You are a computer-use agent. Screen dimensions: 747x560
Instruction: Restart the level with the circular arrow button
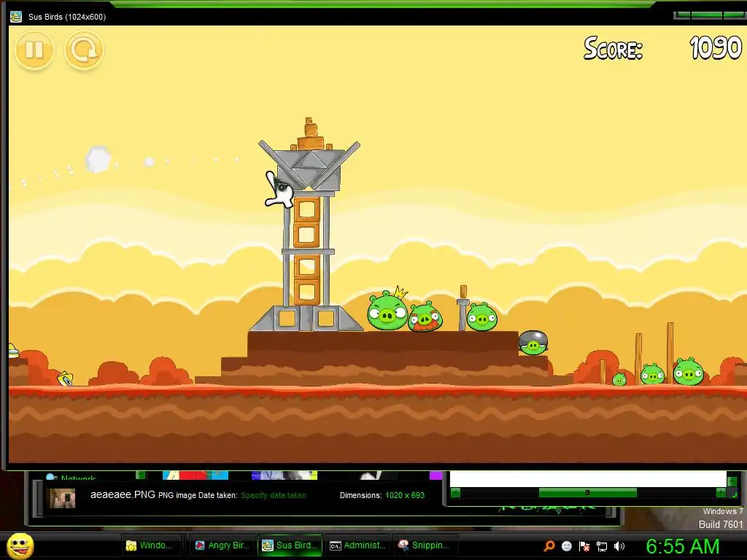(84, 50)
